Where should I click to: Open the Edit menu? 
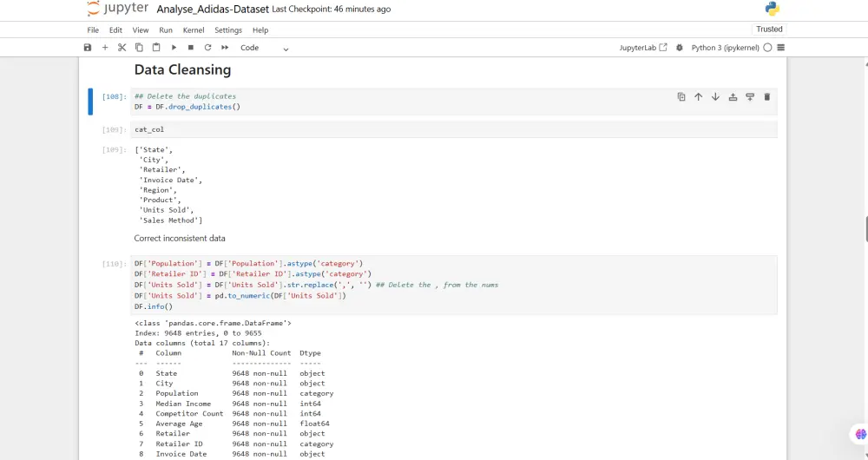point(115,30)
